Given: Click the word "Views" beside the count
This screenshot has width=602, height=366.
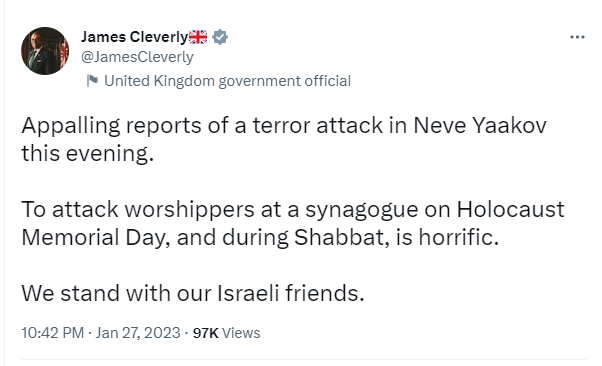Looking at the screenshot, I should [x=241, y=333].
